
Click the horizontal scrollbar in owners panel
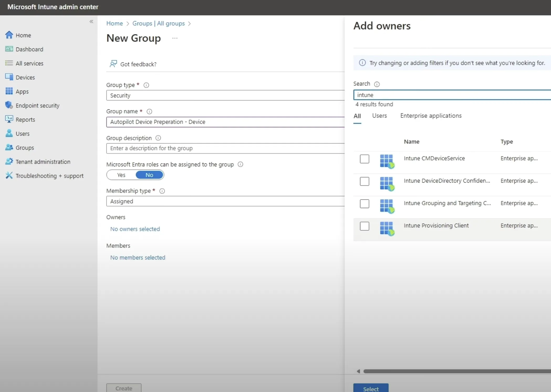tap(456, 371)
